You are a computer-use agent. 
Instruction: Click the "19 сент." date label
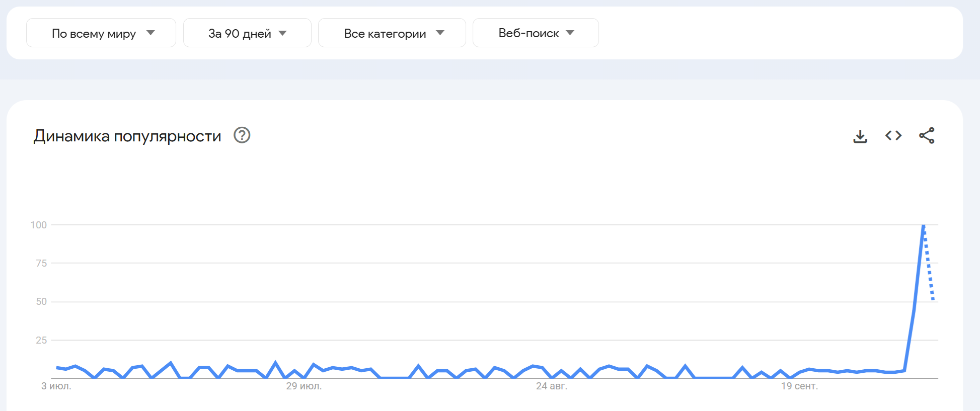[799, 386]
